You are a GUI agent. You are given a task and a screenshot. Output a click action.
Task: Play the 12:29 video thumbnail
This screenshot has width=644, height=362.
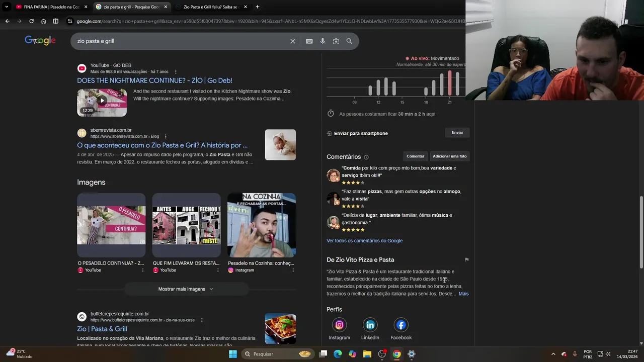click(x=102, y=103)
